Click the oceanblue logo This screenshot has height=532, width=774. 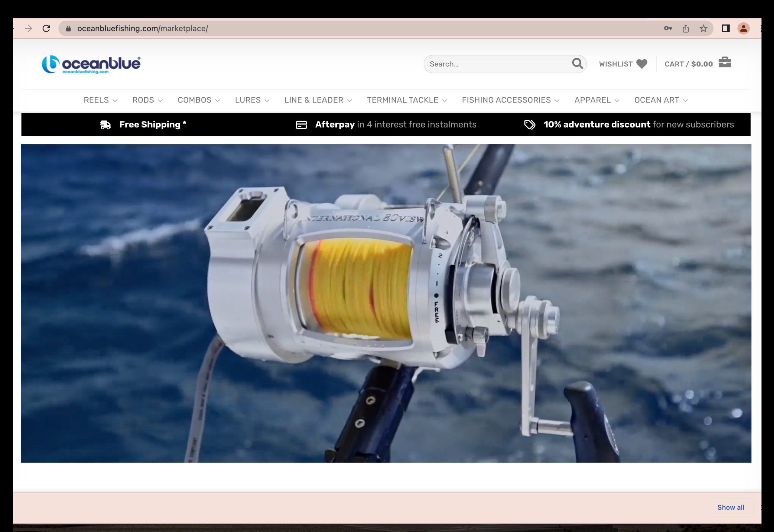[91, 64]
